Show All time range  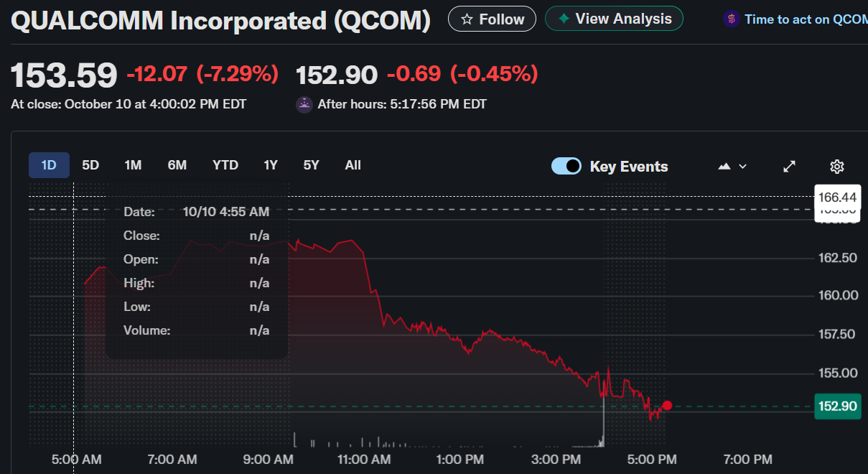pos(353,165)
